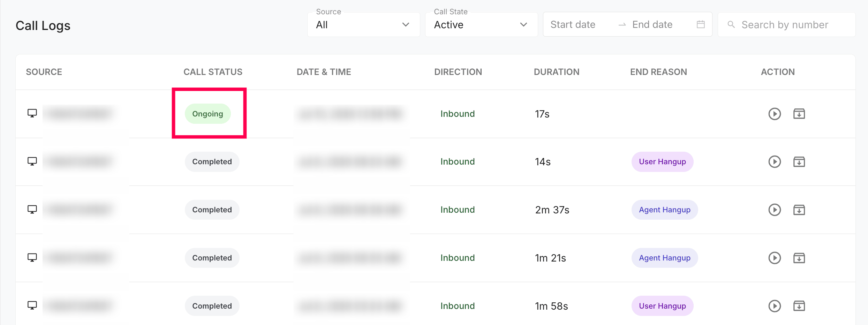Sort by the Duration column header
The height and width of the screenshot is (325, 868).
[557, 72]
